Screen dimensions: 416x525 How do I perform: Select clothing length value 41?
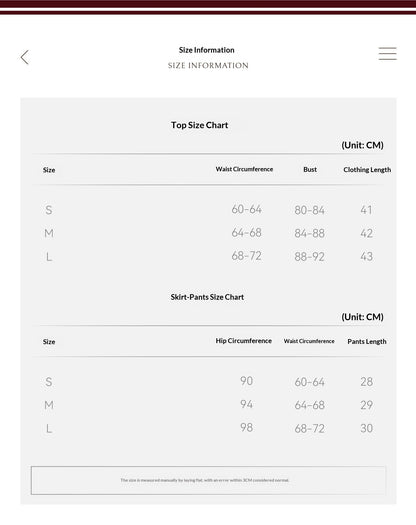pyautogui.click(x=366, y=210)
